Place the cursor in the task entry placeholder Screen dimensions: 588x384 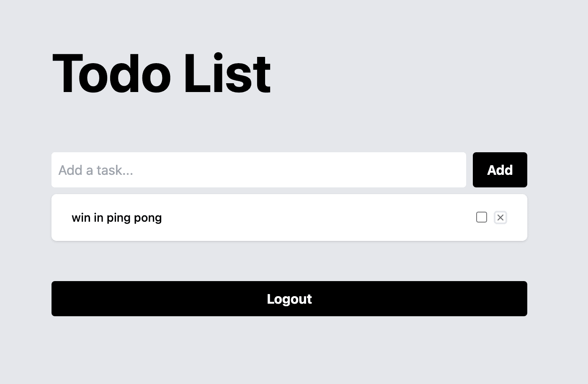(96, 170)
